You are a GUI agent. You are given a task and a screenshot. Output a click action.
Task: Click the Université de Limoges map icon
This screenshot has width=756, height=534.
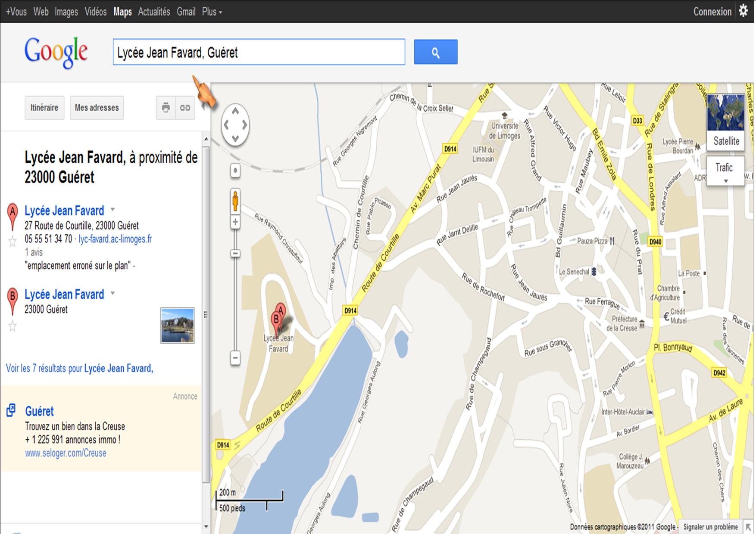coord(504,115)
